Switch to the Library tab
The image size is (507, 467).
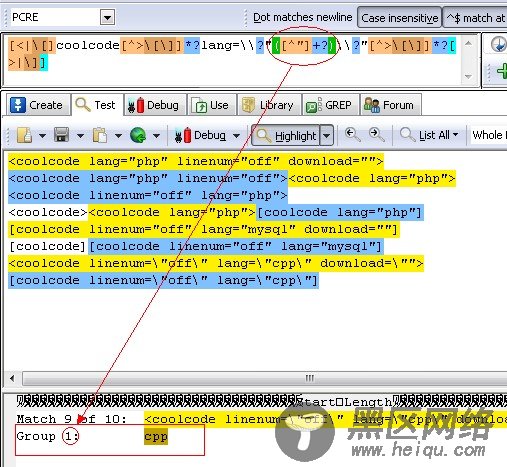[x=269, y=105]
